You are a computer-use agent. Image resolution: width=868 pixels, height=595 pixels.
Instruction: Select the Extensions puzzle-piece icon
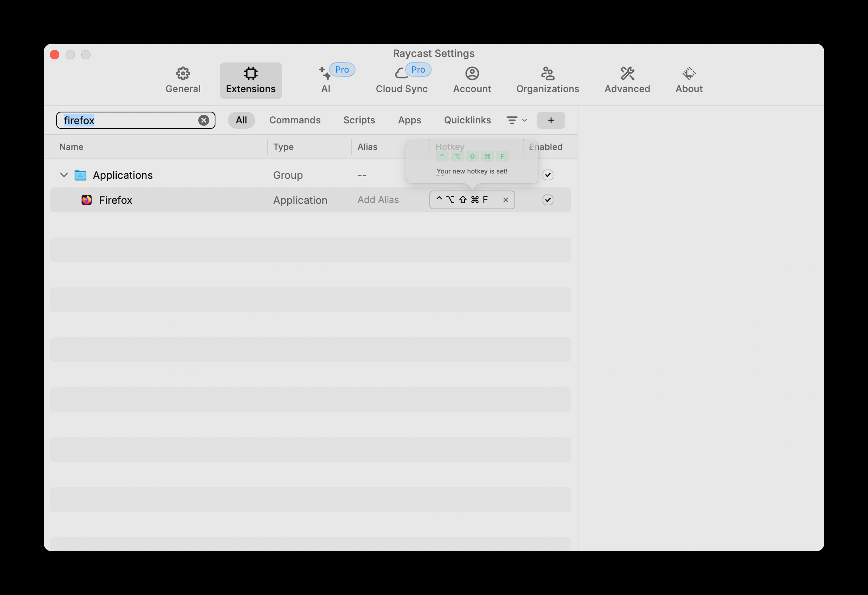click(x=251, y=73)
